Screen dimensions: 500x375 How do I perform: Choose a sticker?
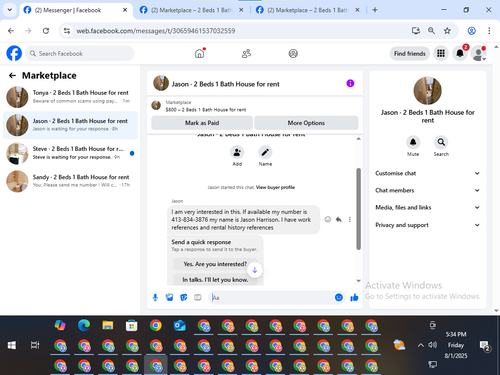(184, 297)
